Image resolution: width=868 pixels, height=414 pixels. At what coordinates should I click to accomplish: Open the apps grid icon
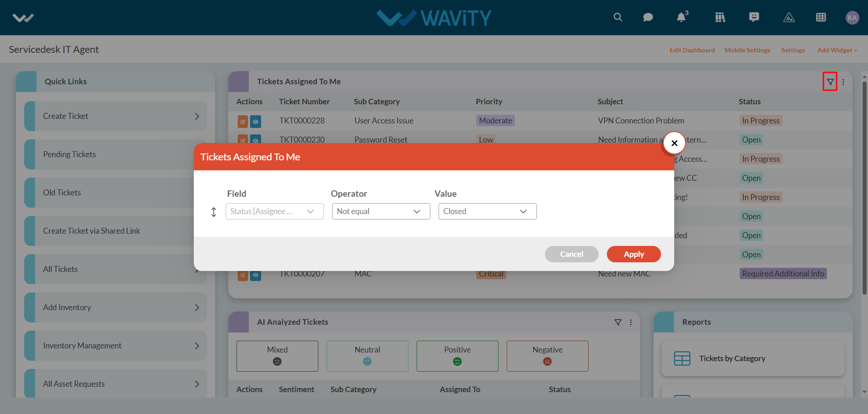821,17
